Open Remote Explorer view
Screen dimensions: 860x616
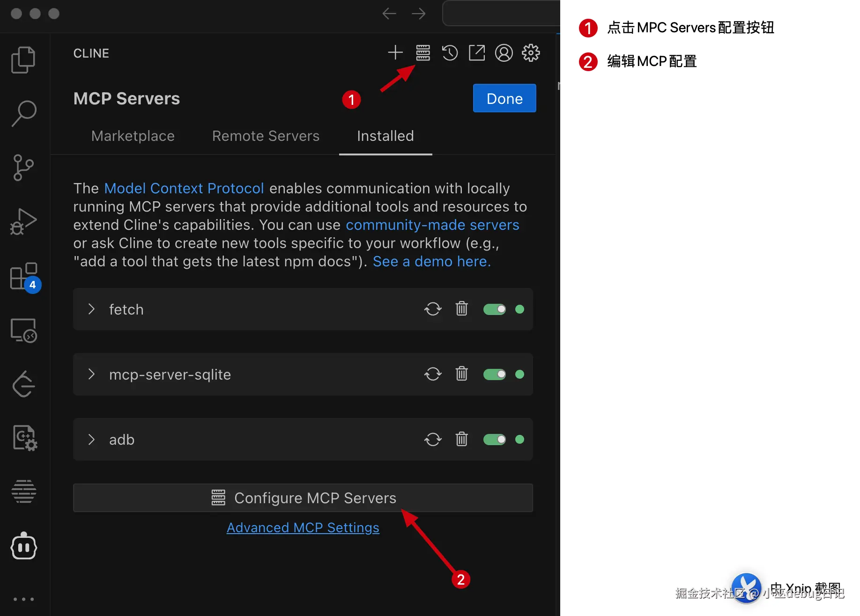[x=23, y=330]
